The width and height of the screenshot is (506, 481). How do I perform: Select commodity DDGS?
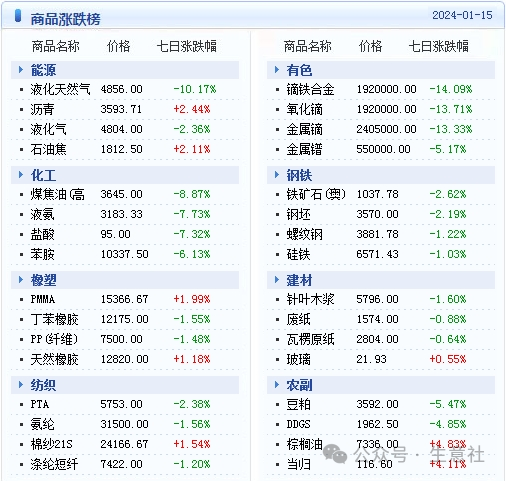pyautogui.click(x=298, y=424)
